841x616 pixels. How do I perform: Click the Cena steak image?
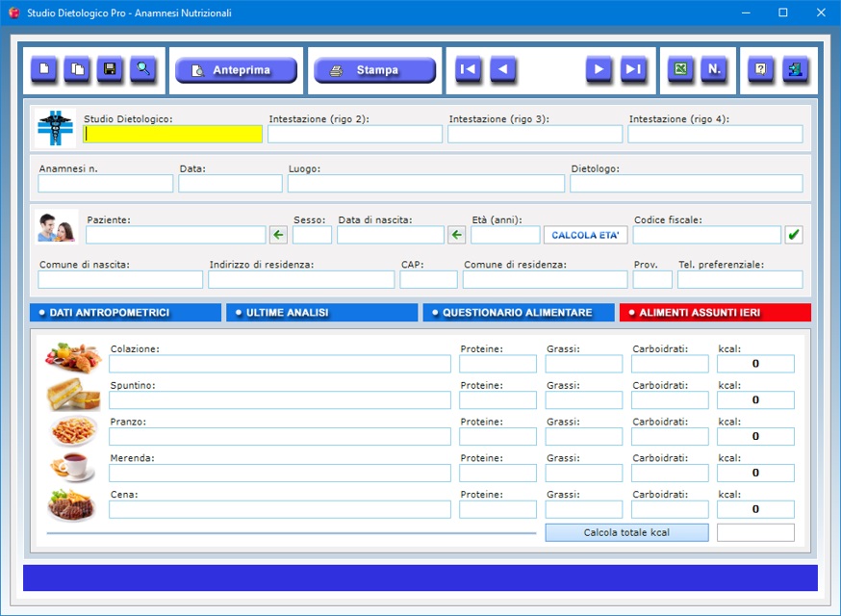(x=71, y=505)
